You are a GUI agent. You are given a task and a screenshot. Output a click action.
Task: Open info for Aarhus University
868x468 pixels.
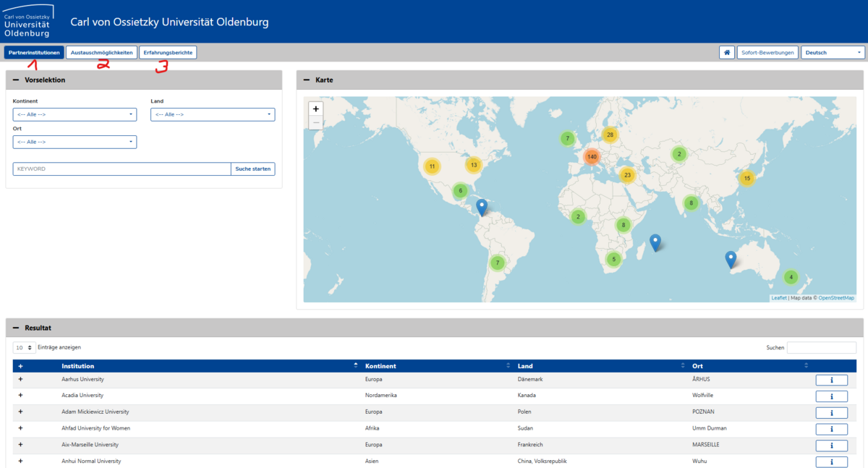[831, 380]
